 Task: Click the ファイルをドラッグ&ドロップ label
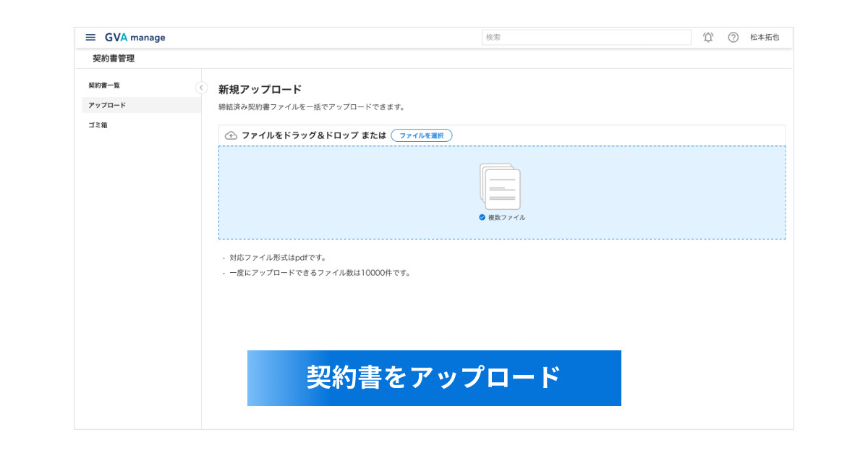(x=299, y=135)
